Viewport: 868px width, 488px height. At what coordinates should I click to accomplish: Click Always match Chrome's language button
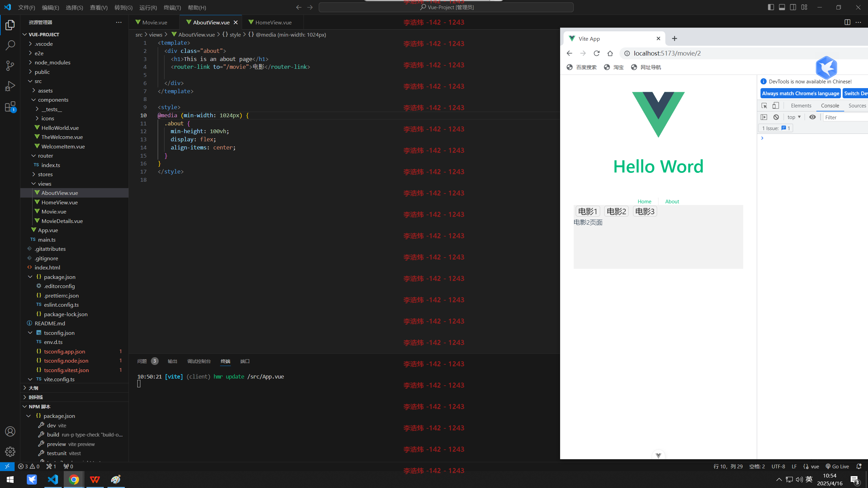coord(801,94)
